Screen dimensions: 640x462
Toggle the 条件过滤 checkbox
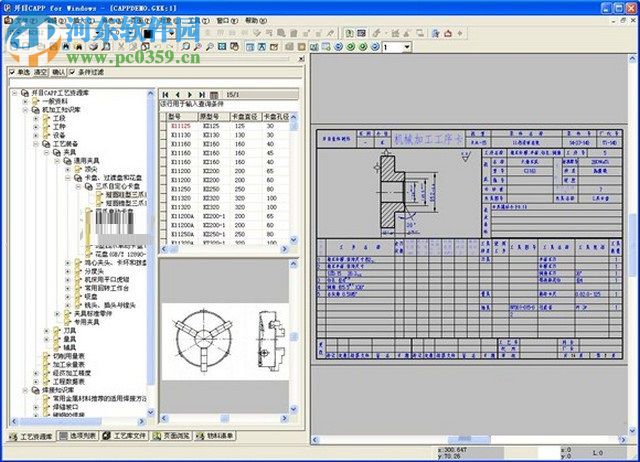tap(72, 73)
